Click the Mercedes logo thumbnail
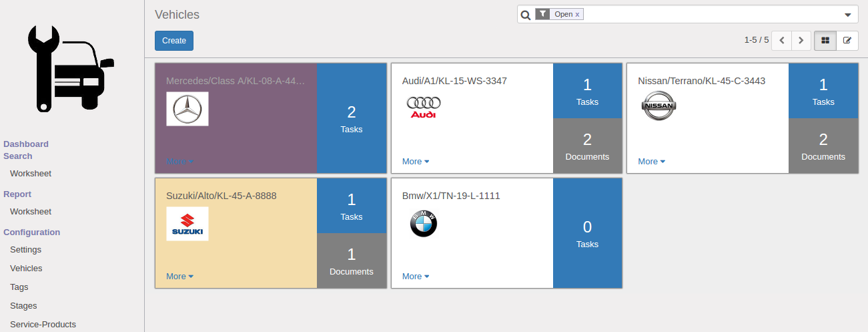The width and height of the screenshot is (868, 332). (x=187, y=109)
